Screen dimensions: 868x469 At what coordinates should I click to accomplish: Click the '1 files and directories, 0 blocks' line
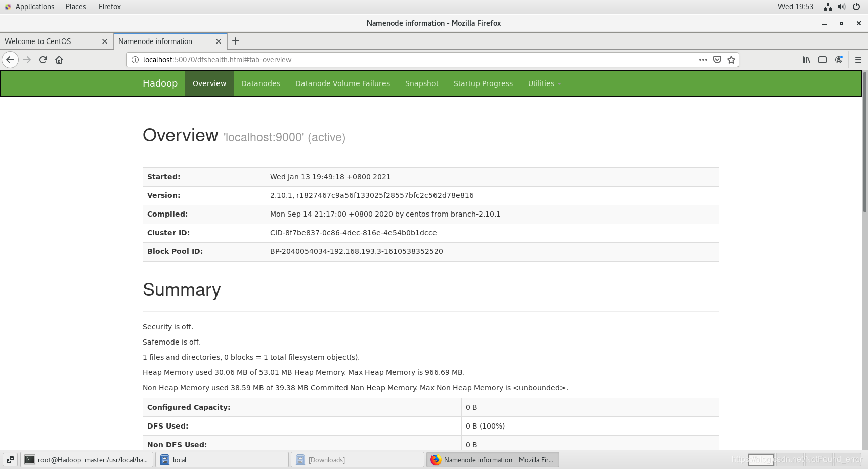pyautogui.click(x=251, y=357)
